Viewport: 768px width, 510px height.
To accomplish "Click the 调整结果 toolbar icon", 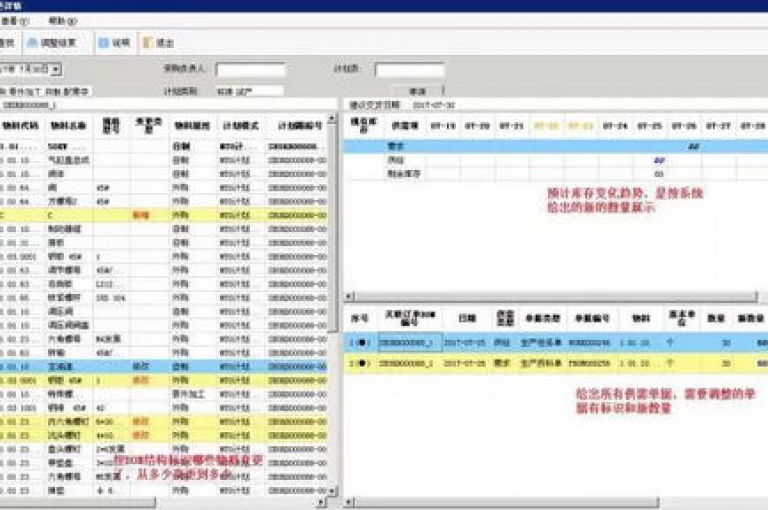I will pyautogui.click(x=51, y=43).
